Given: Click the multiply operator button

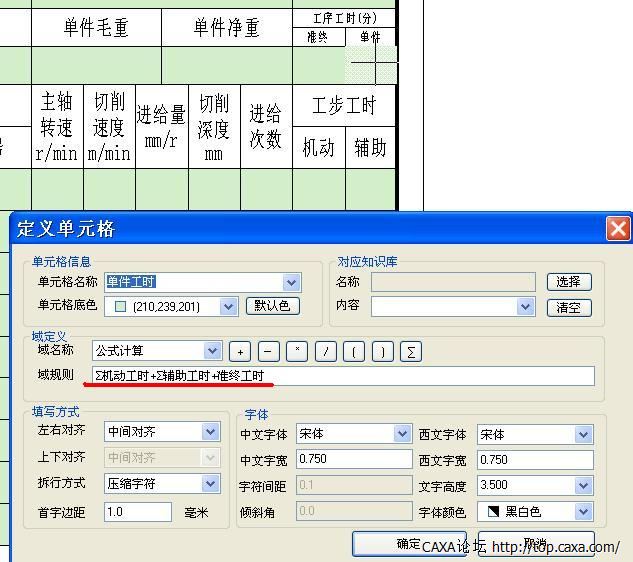Looking at the screenshot, I should pos(297,351).
